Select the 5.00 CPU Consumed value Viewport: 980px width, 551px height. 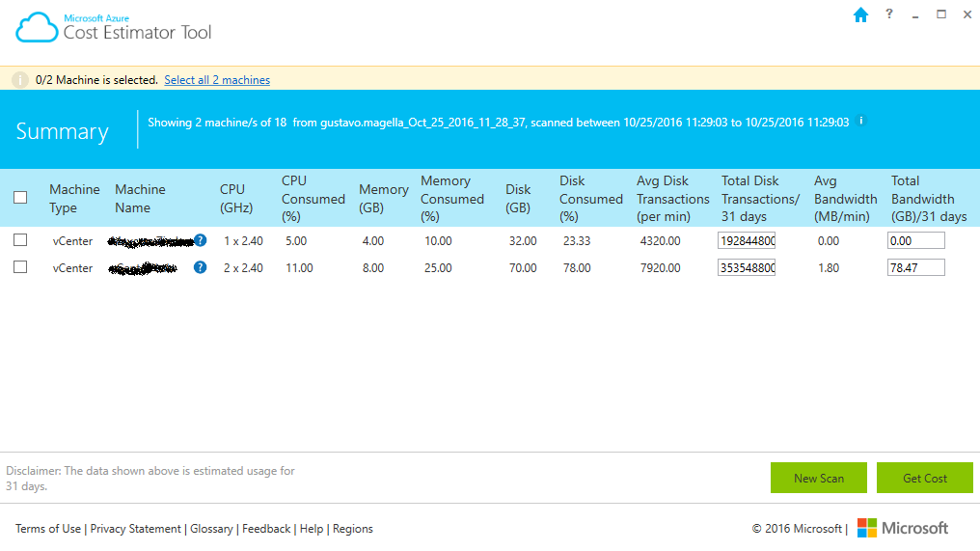coord(296,241)
